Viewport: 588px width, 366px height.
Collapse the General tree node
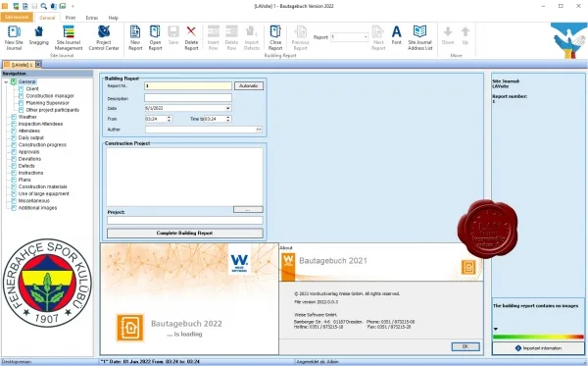pyautogui.click(x=6, y=81)
